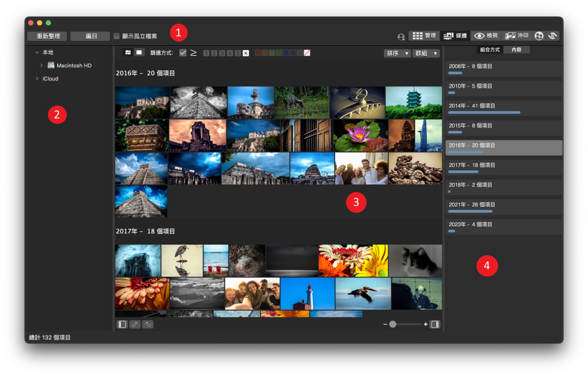Open the 沖印 develop module

tap(516, 36)
